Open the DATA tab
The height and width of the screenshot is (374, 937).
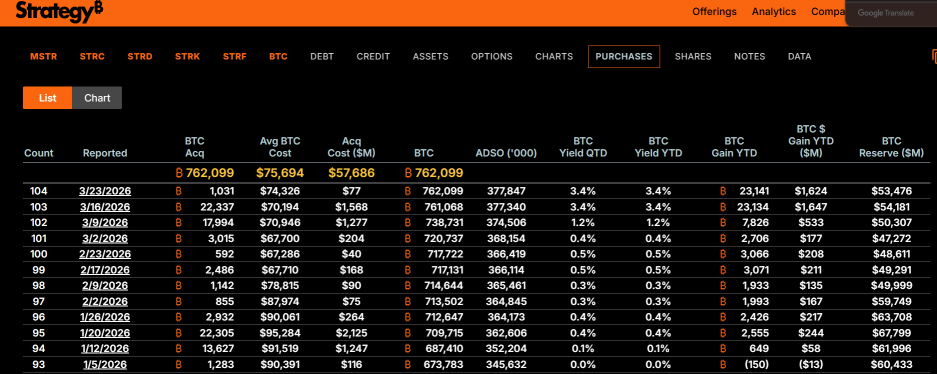click(800, 57)
